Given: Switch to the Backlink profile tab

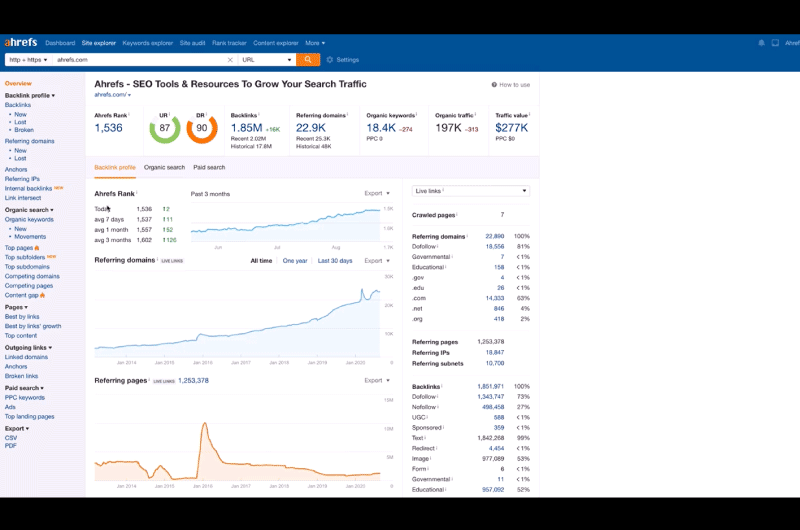Looking at the screenshot, I should click(115, 167).
